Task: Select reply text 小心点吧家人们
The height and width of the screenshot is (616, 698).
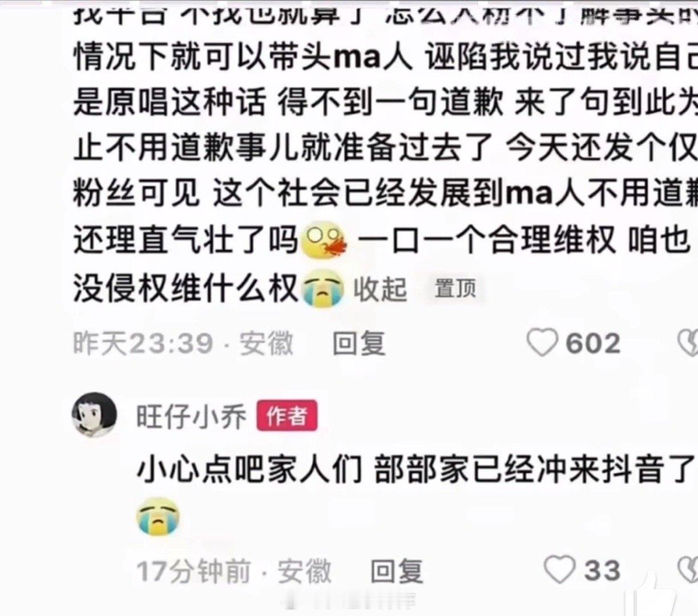Action: point(250,471)
